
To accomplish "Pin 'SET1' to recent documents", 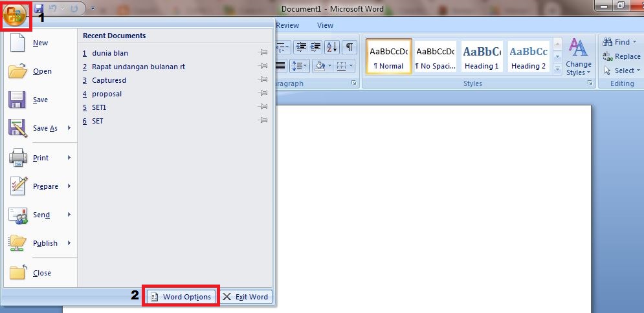I will click(263, 107).
